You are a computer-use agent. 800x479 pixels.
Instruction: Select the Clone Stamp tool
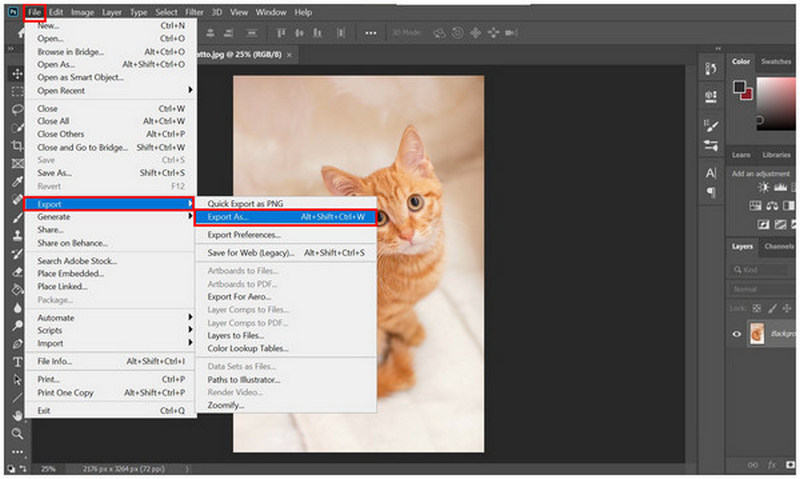[x=17, y=235]
